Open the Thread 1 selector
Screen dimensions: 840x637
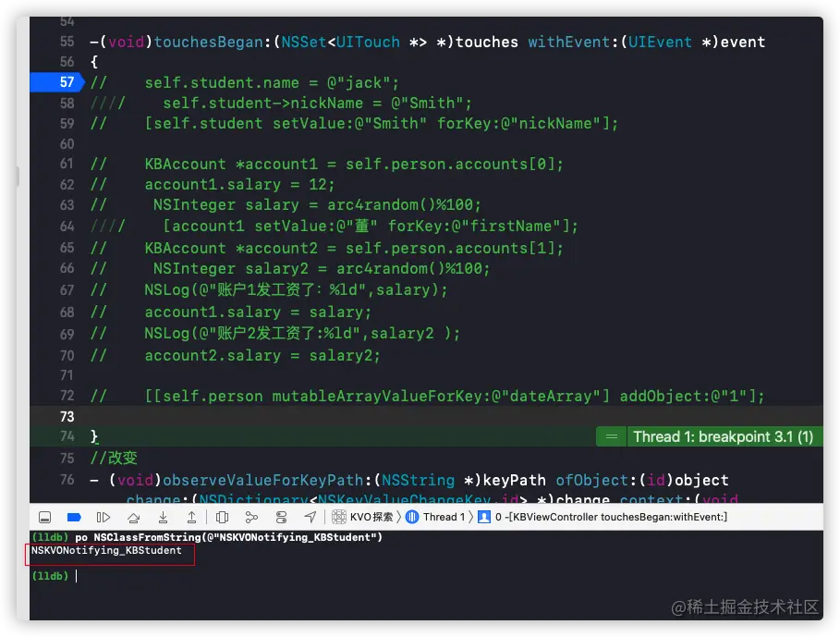435,517
